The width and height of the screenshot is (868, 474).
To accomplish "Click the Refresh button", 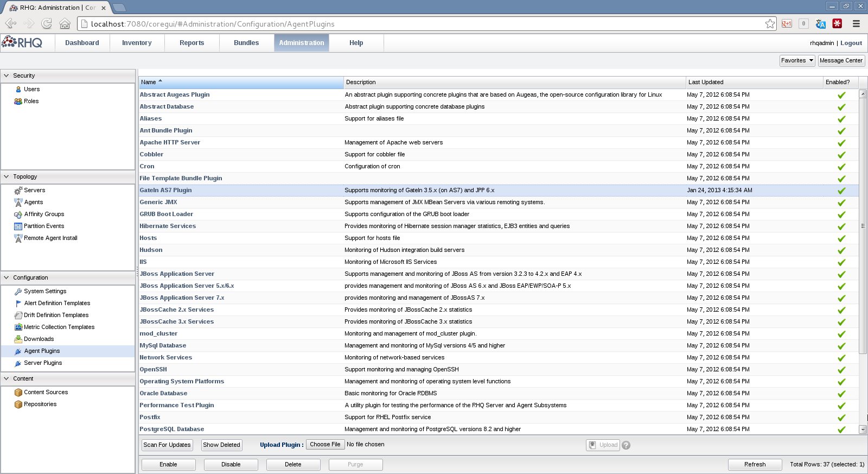I will [x=755, y=464].
